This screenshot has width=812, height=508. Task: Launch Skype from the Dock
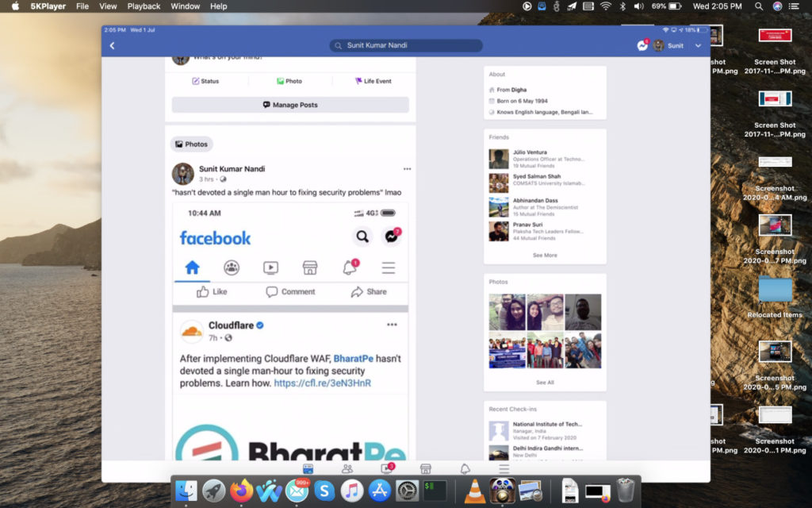(324, 491)
